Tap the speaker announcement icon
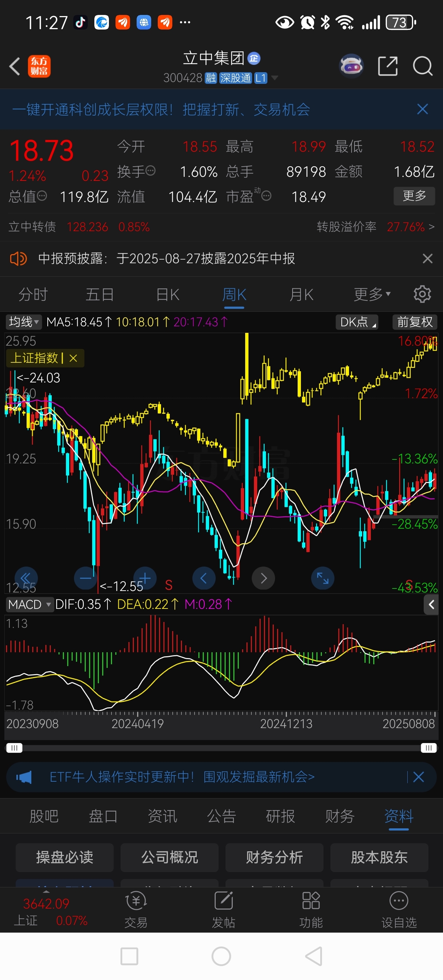This screenshot has height=980, width=443. click(x=18, y=259)
